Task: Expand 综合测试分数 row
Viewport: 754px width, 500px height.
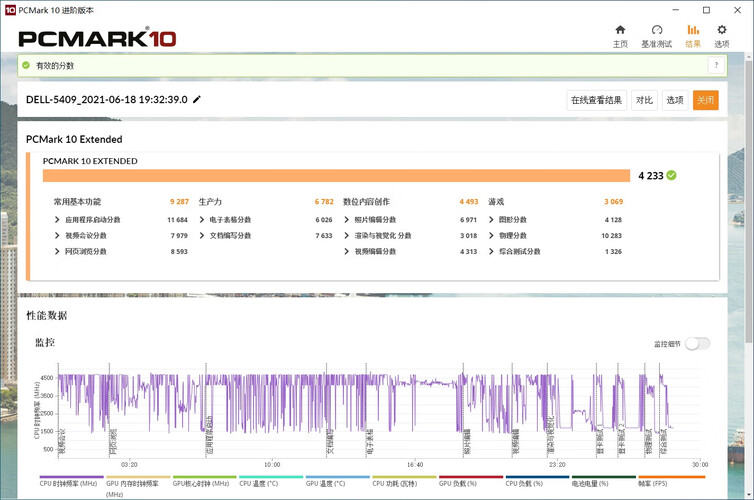Action: 491,251
